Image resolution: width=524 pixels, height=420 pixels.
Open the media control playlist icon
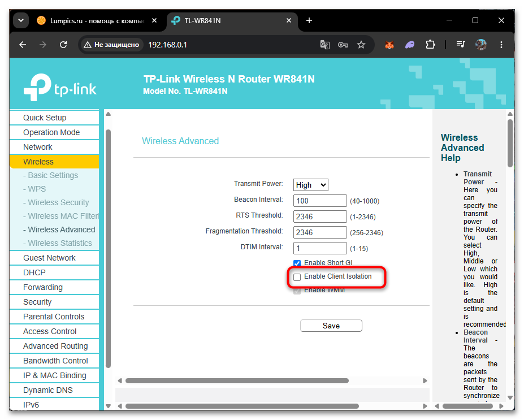[461, 45]
